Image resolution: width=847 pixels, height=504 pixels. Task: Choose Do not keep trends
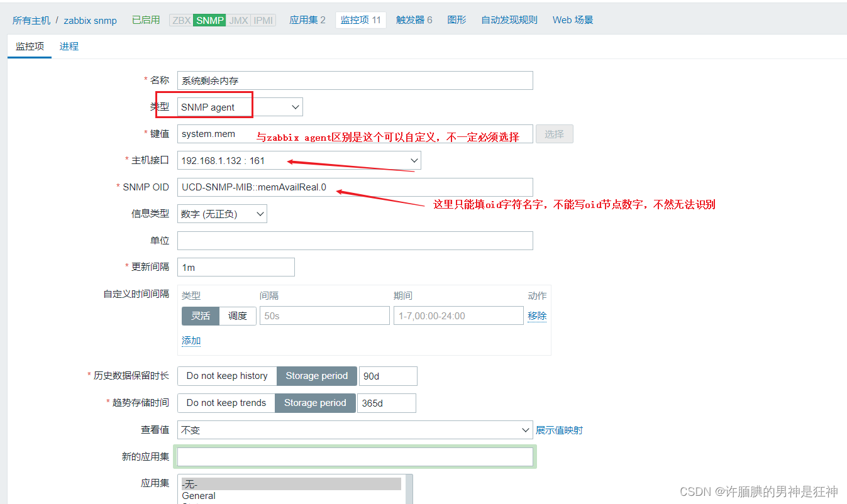(226, 403)
